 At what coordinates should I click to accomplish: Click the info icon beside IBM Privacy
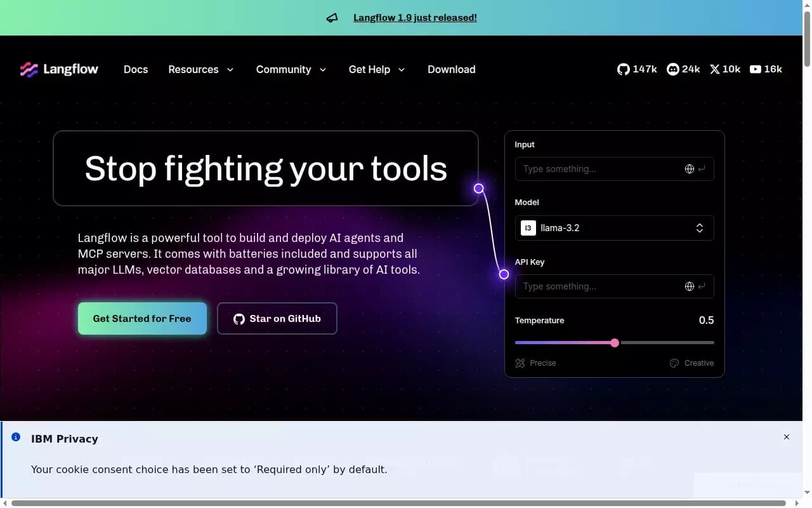(16, 438)
